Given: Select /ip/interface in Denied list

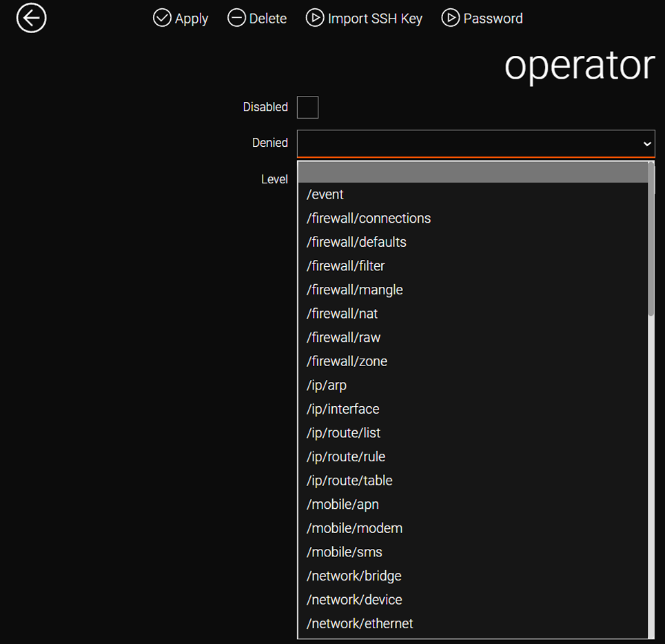Looking at the screenshot, I should (473, 409).
